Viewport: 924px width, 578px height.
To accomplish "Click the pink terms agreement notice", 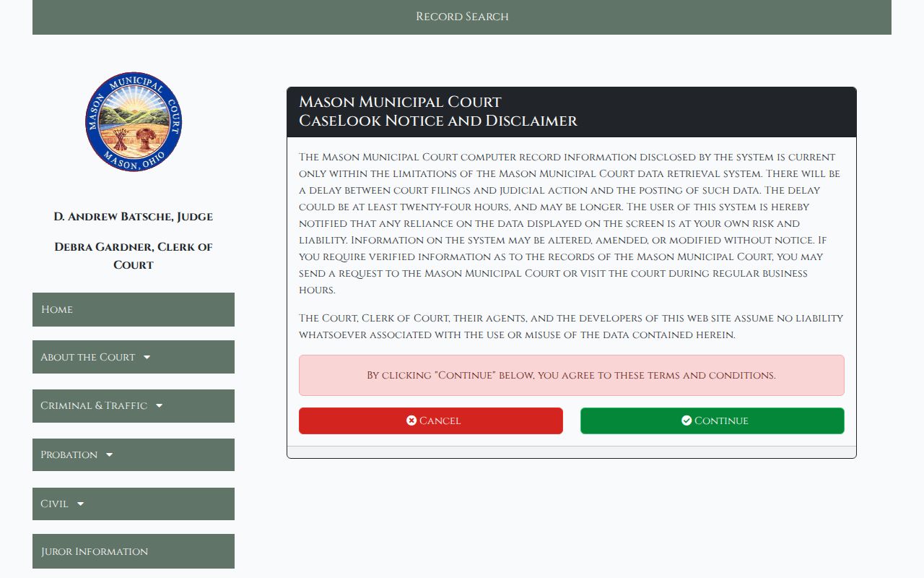I will 572,375.
